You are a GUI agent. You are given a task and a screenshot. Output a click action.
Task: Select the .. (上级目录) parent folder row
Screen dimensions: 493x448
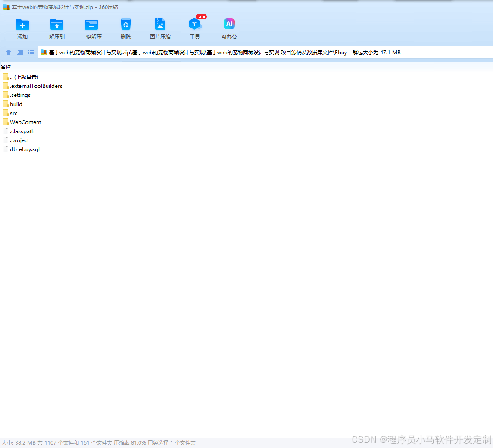(x=20, y=77)
